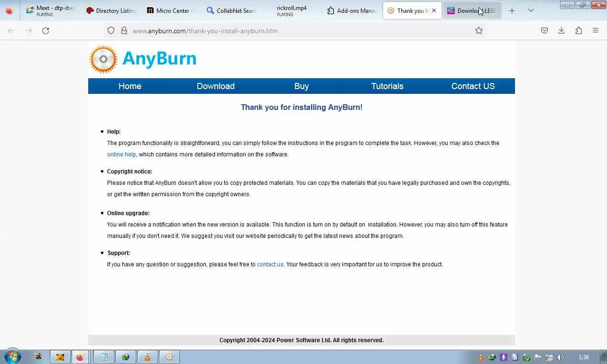
Task: Open Tutorials in AnyBurn navigation
Action: [387, 86]
